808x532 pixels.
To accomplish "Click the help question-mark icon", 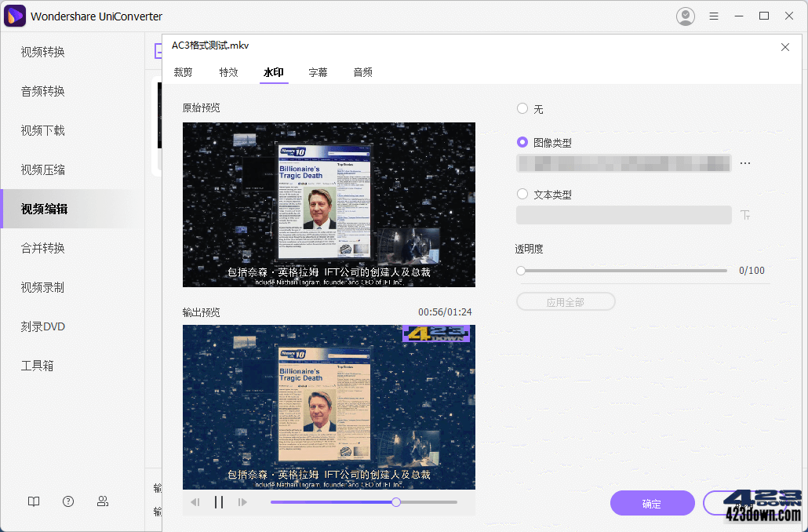I will pos(67,501).
